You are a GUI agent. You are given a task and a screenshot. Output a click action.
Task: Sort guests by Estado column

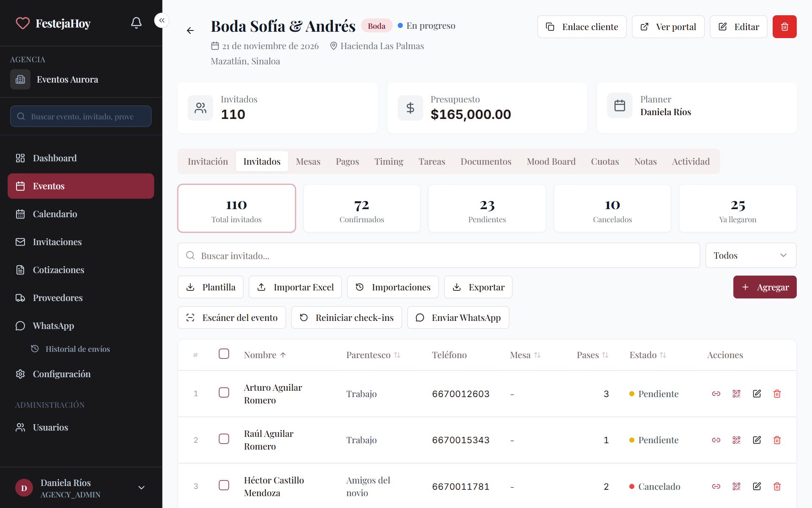coord(648,355)
